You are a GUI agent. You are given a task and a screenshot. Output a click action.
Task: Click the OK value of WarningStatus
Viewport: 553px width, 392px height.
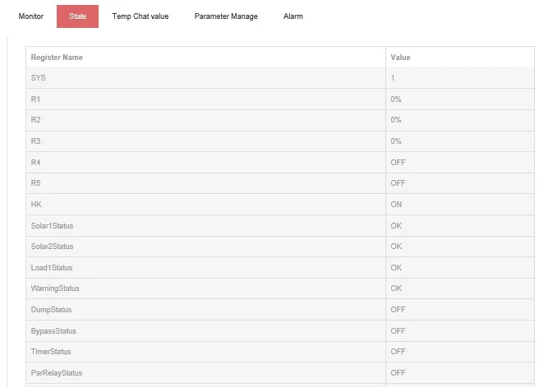pyautogui.click(x=396, y=288)
